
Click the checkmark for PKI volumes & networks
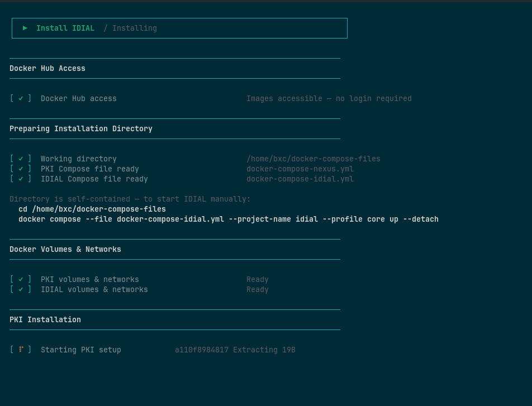21,279
